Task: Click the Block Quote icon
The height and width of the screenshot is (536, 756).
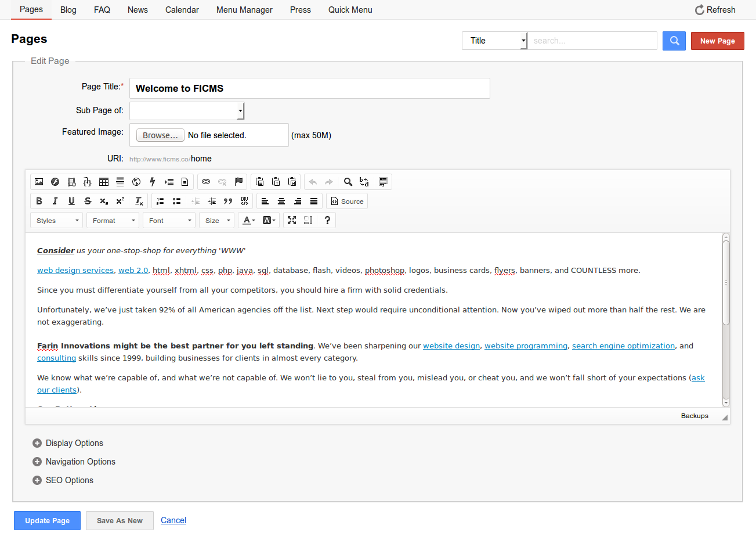Action: pos(228,202)
